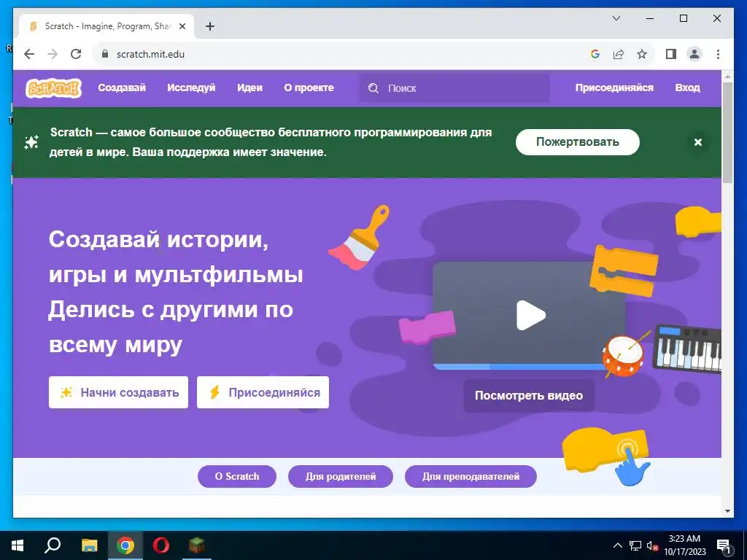Viewport: 747px width, 560px height.
Task: Click the Пожертвовать donate button
Action: point(578,142)
